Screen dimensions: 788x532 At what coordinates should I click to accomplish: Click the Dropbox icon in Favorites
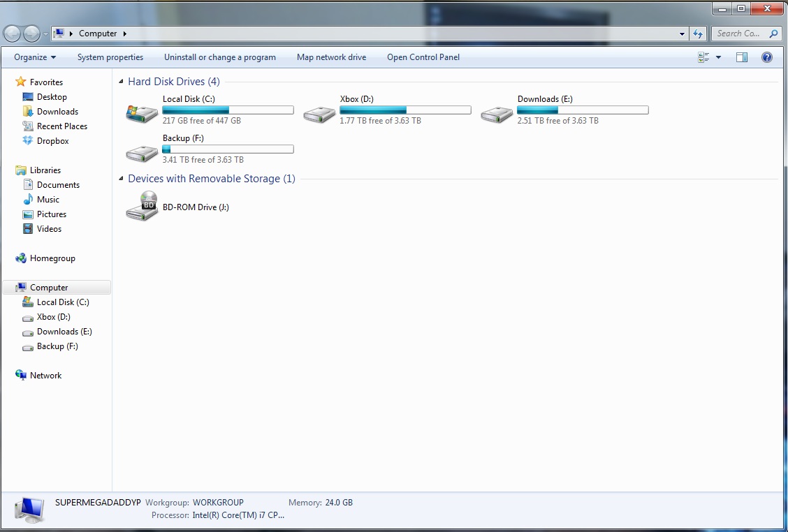coord(28,140)
